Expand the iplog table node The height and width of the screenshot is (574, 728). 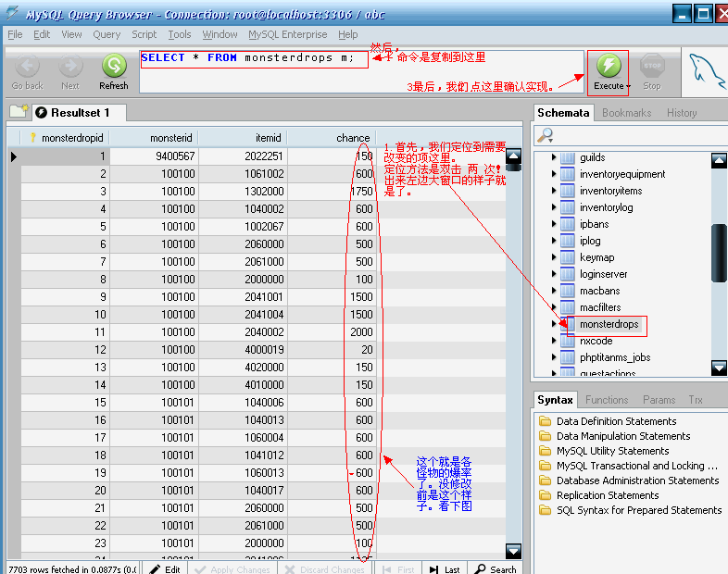pos(554,241)
